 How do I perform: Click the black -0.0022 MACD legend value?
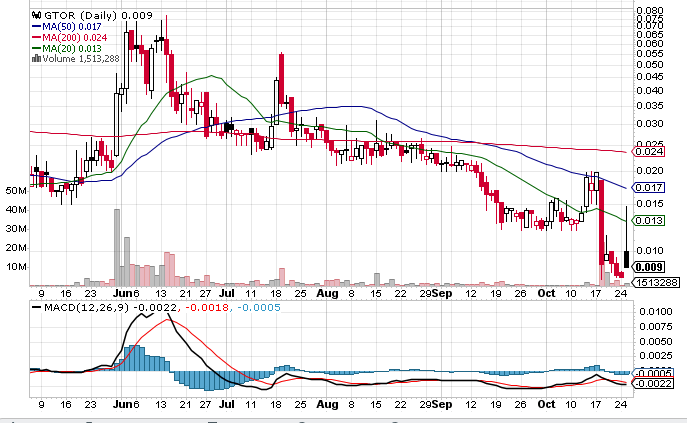155,308
